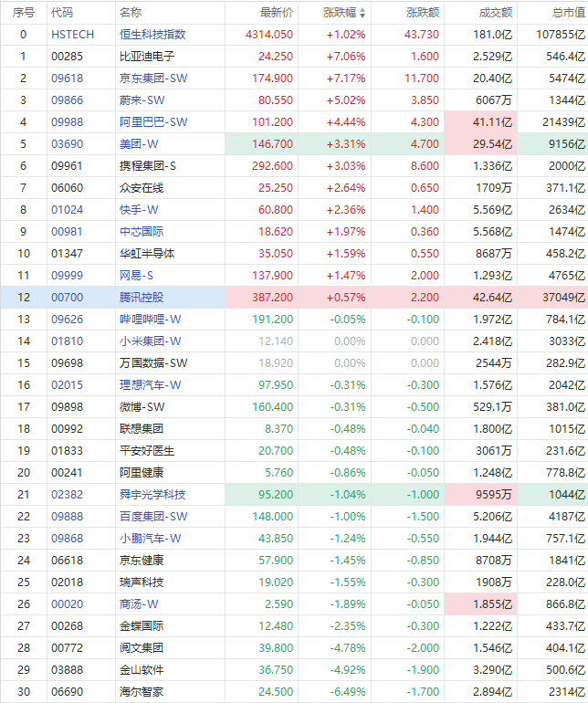Open 恒生科技指数 name link
588x703 pixels.
coord(152,35)
